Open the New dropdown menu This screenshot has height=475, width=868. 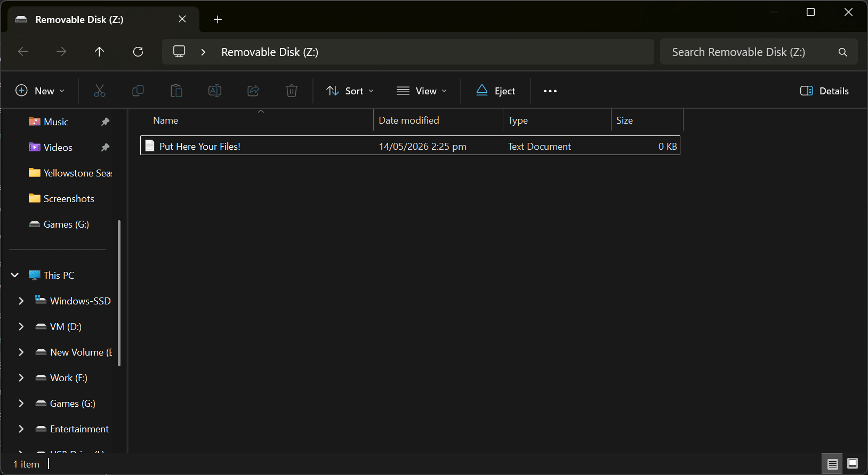click(x=40, y=91)
